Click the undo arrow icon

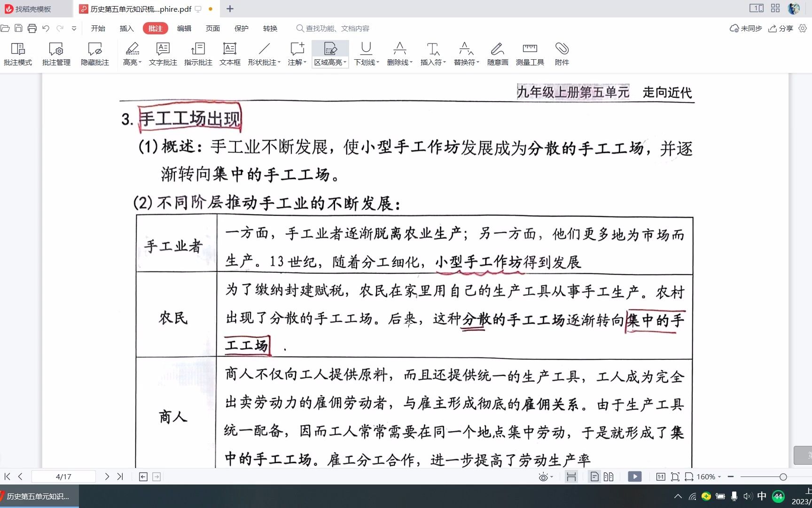[x=46, y=28]
